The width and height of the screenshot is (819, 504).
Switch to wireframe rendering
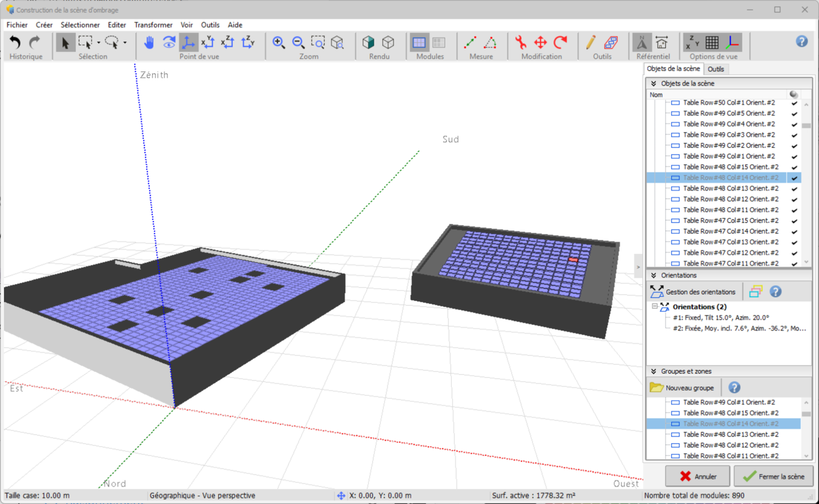[x=388, y=43]
